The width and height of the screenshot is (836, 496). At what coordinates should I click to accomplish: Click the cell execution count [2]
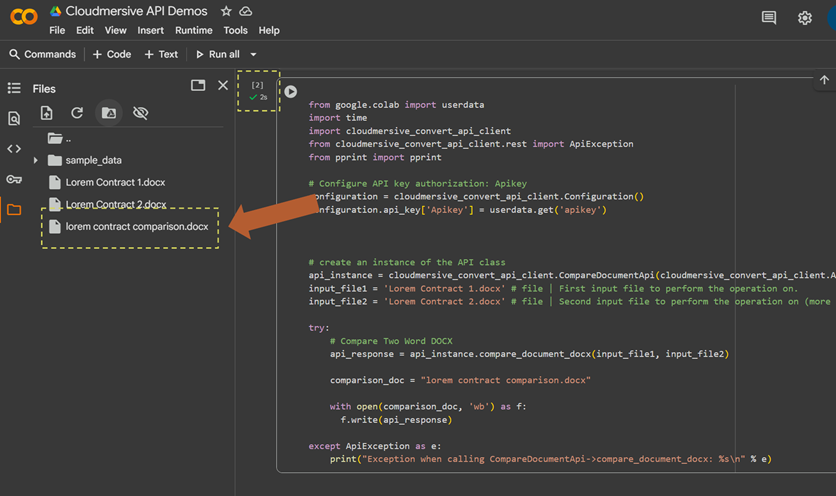[x=258, y=85]
